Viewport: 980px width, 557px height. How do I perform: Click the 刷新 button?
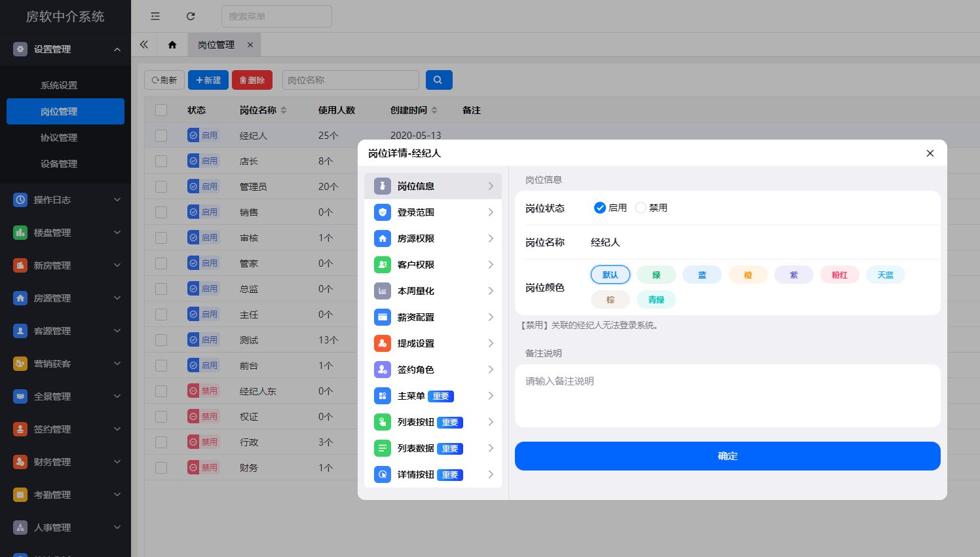click(164, 80)
